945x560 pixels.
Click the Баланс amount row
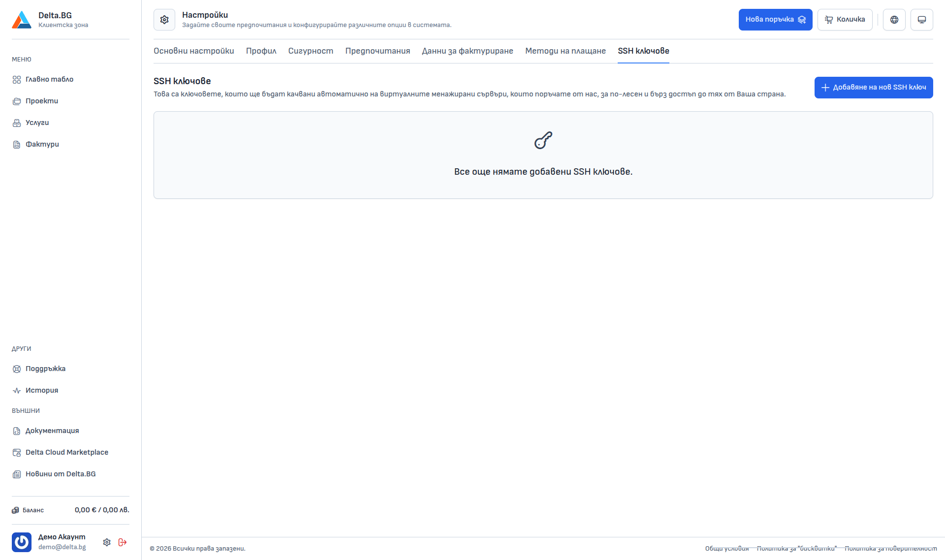coord(70,510)
